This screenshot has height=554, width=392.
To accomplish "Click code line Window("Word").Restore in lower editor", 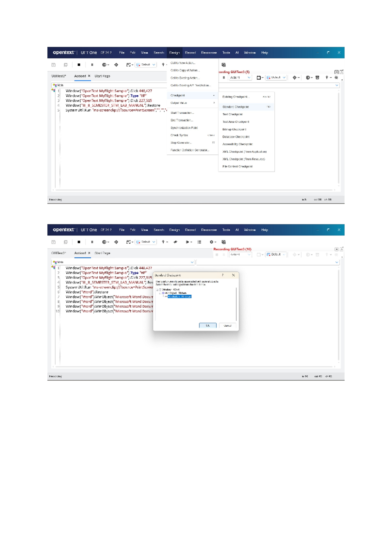I will pos(87,292).
